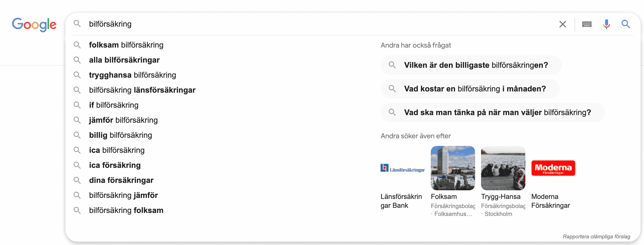Image resolution: width=644 pixels, height=245 pixels.
Task: Open the Moderna Försäkringar logo card
Action: (553, 168)
